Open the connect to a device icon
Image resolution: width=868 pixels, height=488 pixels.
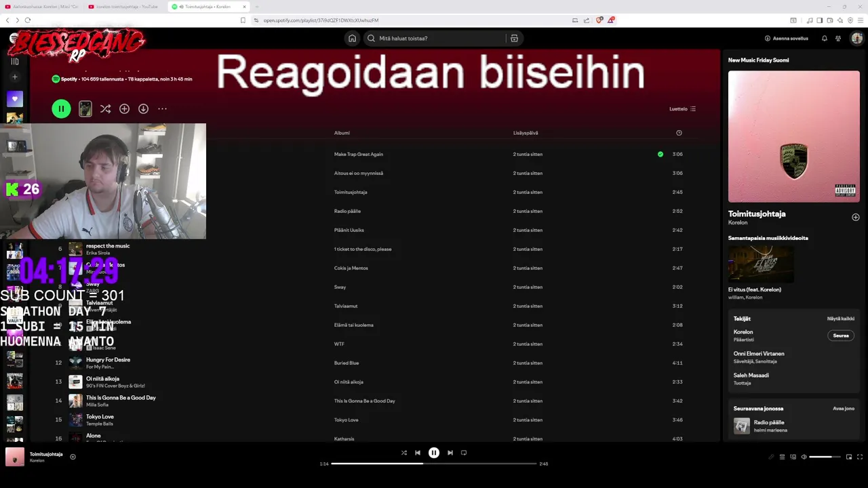[793, 457]
